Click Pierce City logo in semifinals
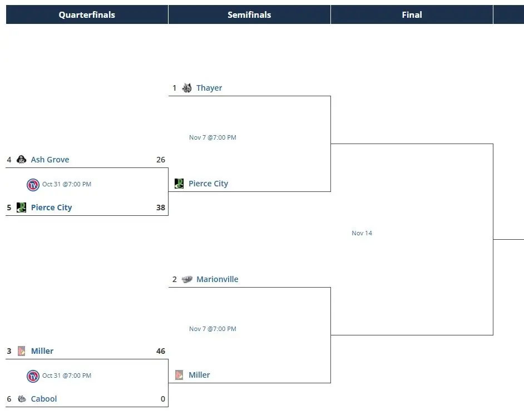Screen dimensions: 524x420 pyautogui.click(x=179, y=184)
